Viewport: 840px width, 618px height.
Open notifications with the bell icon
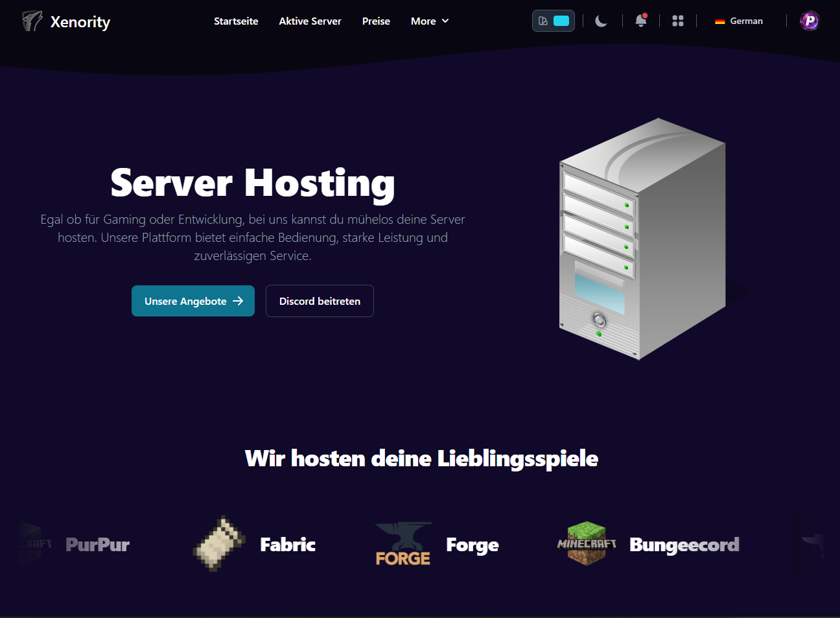[641, 21]
